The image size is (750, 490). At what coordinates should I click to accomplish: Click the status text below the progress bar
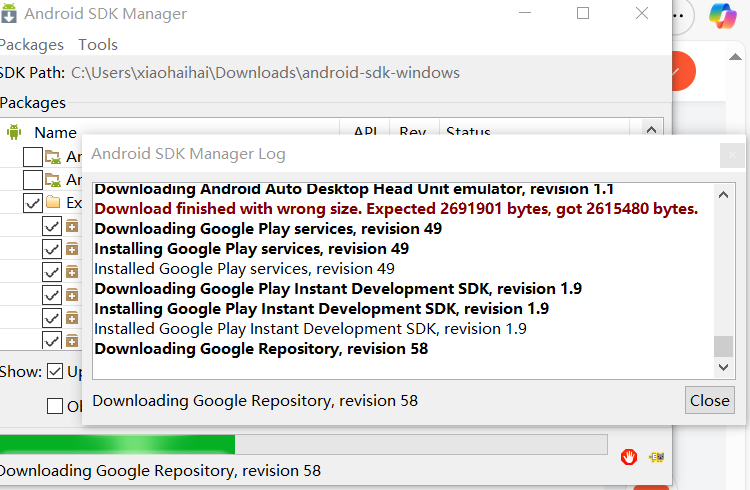click(160, 471)
